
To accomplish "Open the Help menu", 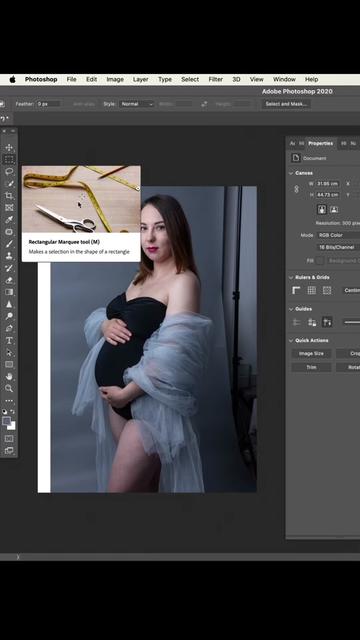I will point(311,79).
